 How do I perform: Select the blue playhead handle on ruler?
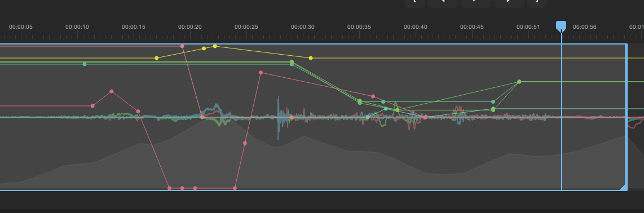561,26
